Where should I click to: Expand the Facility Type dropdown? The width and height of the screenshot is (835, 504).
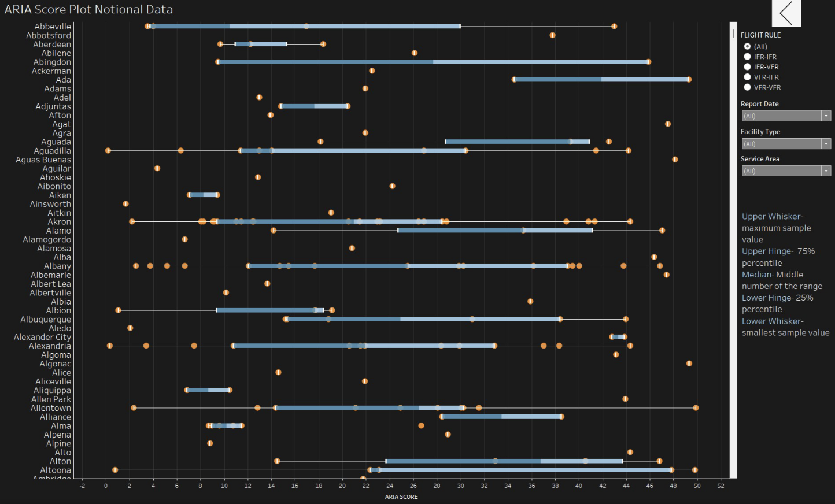(786, 144)
